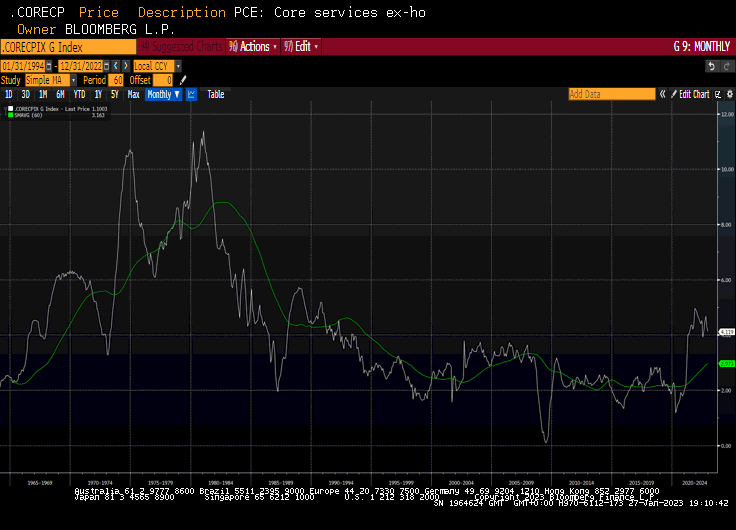Click the green SMAVG color swatch

click(x=10, y=115)
